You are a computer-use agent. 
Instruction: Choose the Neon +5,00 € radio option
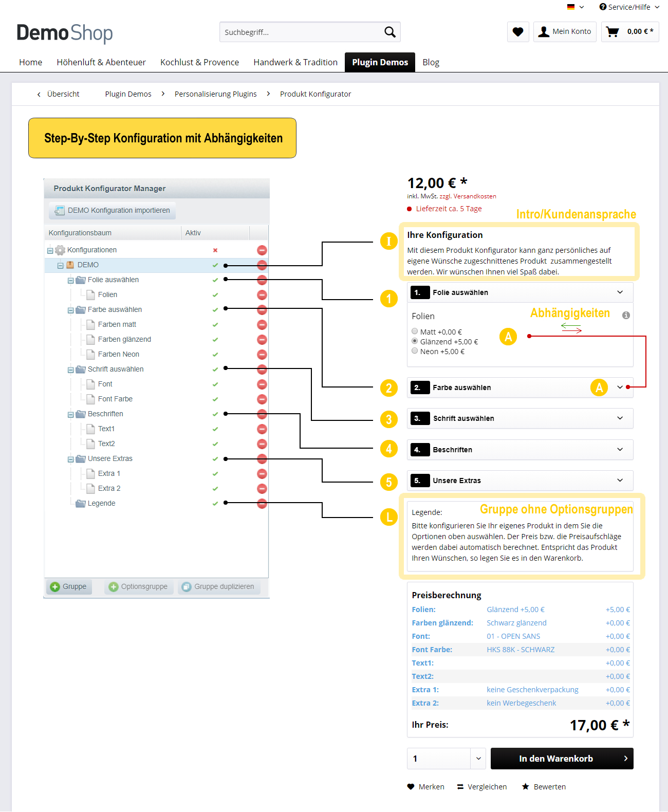(415, 351)
